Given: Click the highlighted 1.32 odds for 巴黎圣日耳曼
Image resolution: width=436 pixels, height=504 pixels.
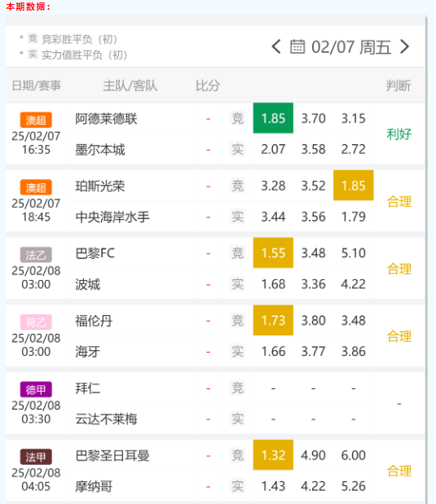Looking at the screenshot, I should (x=273, y=455).
